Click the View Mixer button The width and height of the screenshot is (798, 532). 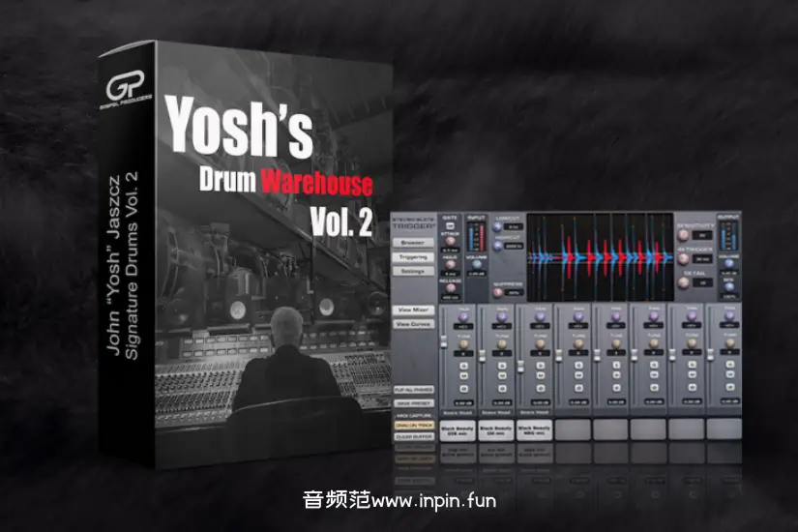(x=414, y=310)
